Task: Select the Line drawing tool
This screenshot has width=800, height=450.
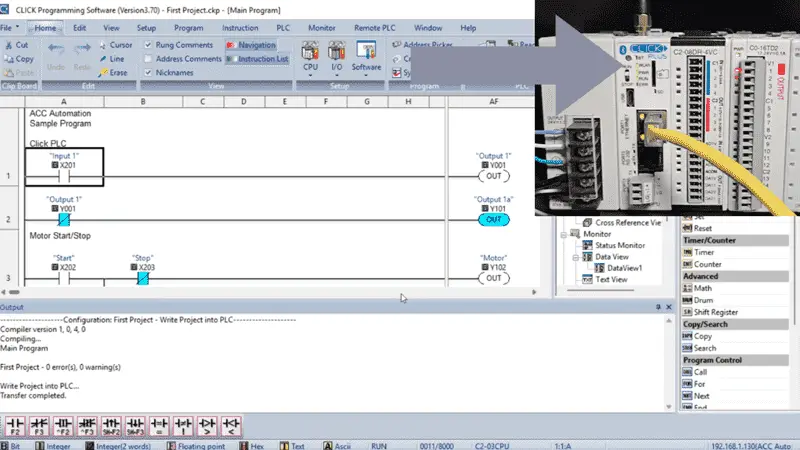Action: pyautogui.click(x=111, y=59)
